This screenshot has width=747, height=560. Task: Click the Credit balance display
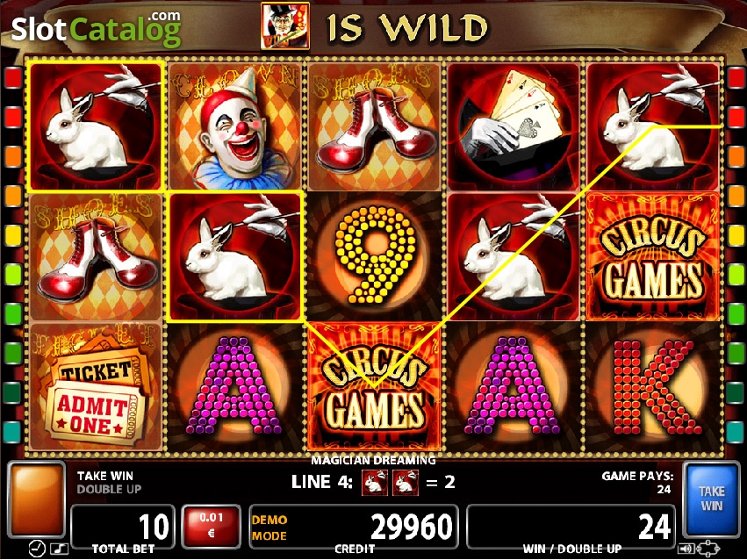[x=354, y=526]
